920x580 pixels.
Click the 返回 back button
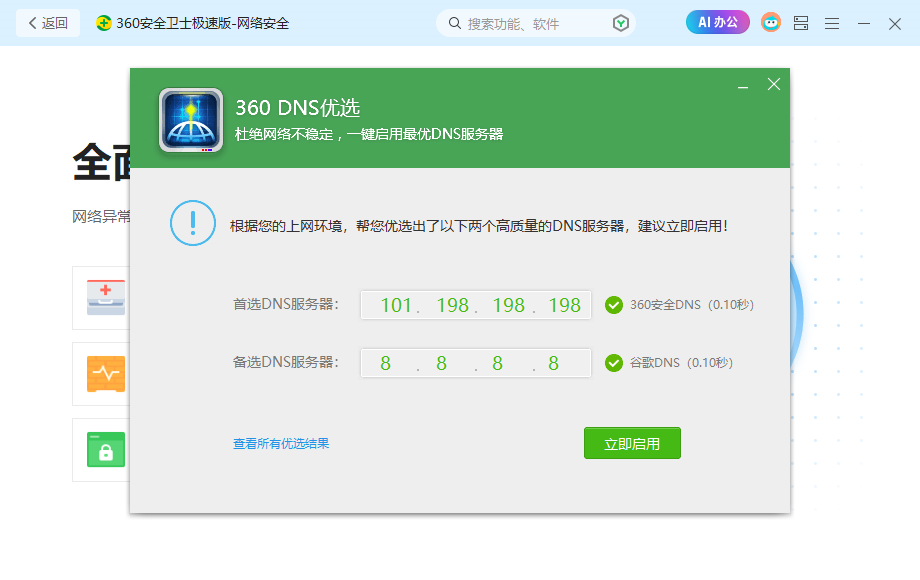point(47,22)
